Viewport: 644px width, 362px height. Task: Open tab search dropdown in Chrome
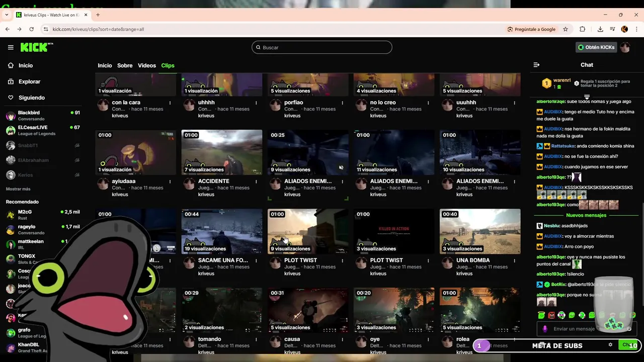coord(7,15)
